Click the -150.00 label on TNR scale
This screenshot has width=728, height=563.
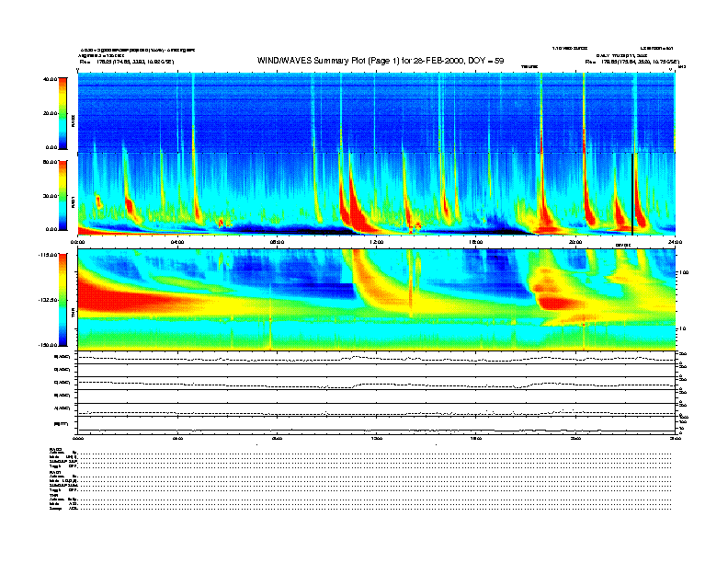tap(47, 345)
